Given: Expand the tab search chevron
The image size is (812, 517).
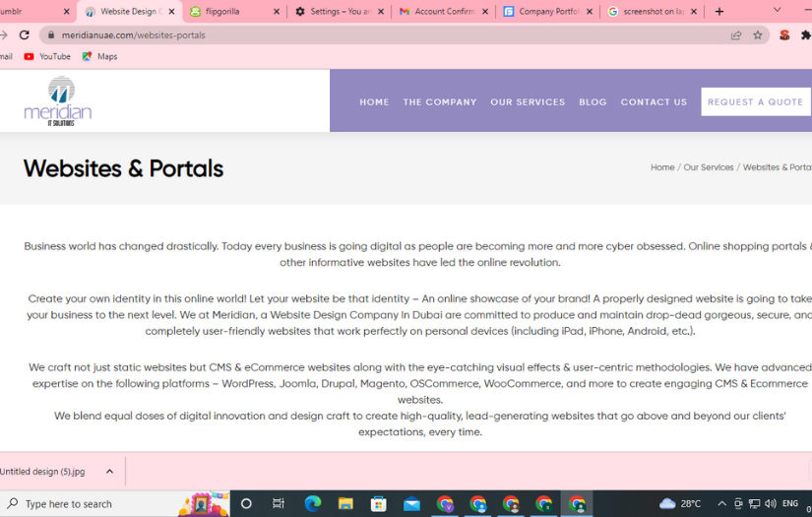Looking at the screenshot, I should [777, 10].
